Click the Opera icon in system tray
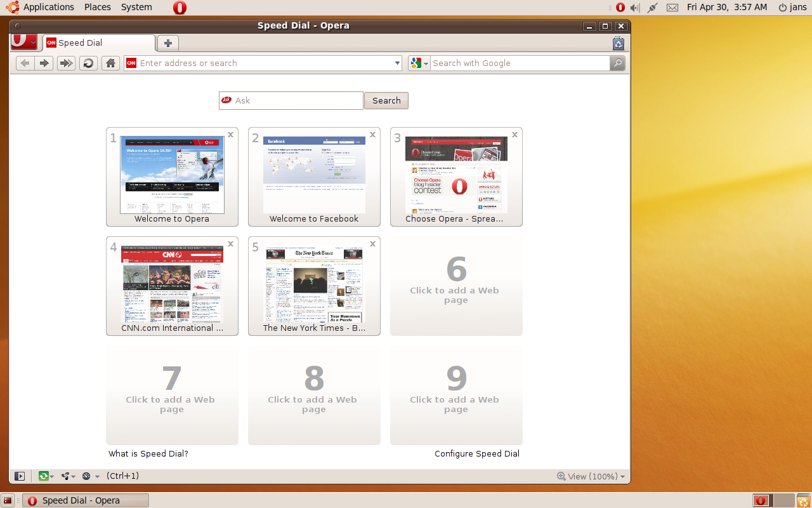 pyautogui.click(x=620, y=7)
